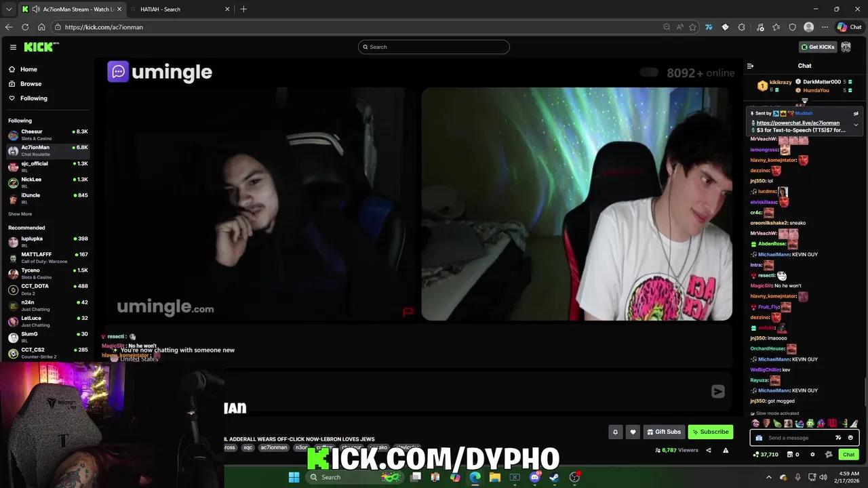This screenshot has height=488, width=868.
Task: Click the chat identity badge icon beside the gear
Action: 828,455
